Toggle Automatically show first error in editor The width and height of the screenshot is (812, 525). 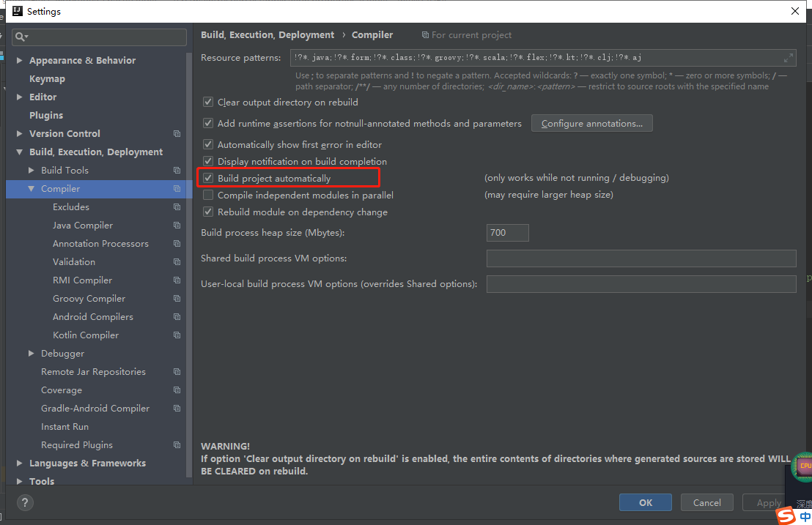tap(208, 144)
